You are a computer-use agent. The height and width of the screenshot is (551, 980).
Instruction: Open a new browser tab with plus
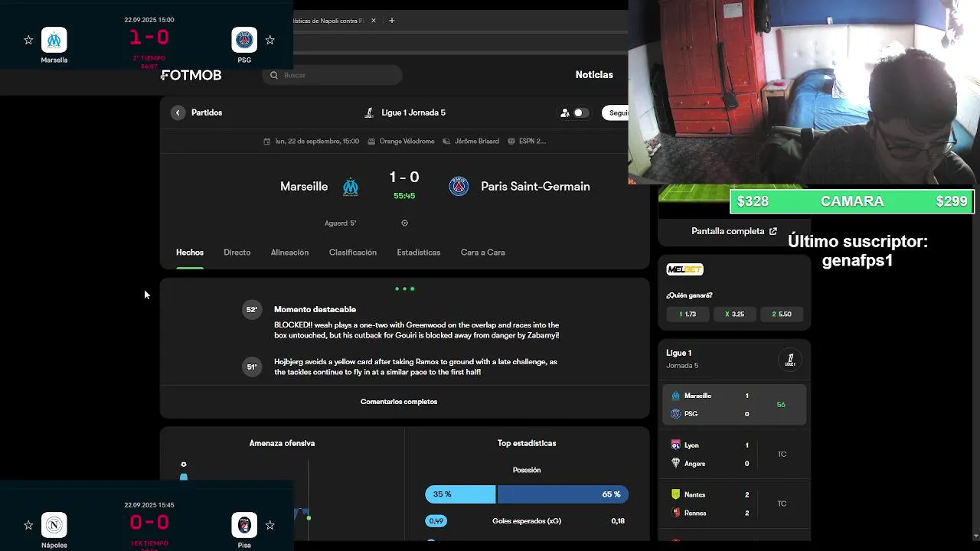pos(392,21)
